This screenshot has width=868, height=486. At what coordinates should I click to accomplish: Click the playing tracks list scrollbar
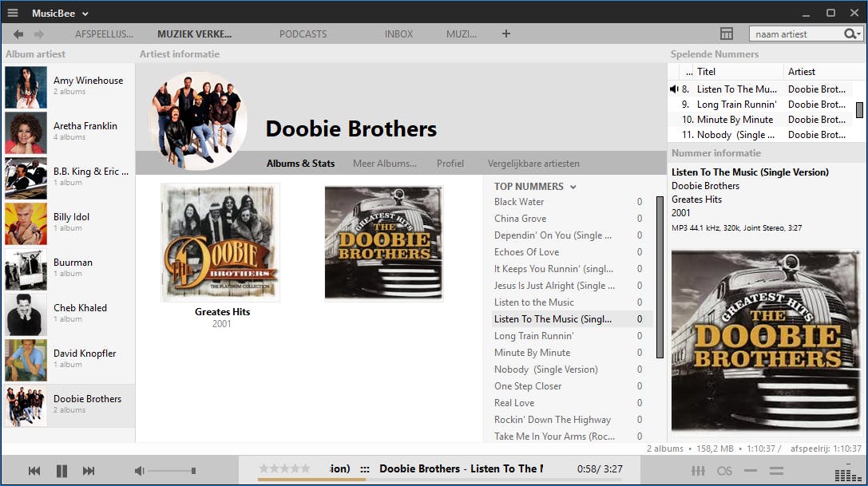pos(859,109)
